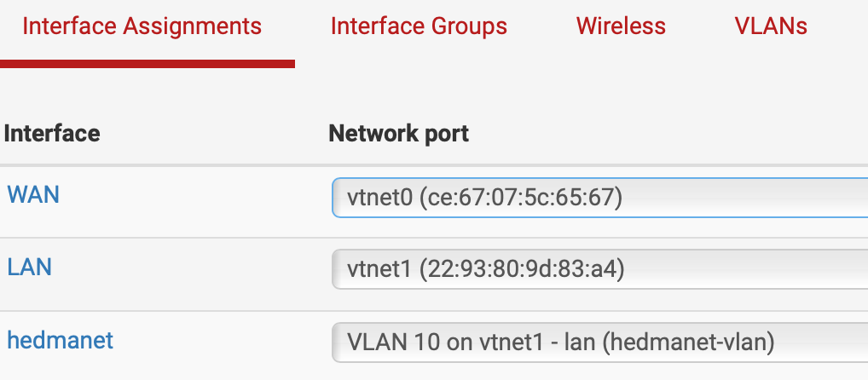Open the dropdown showing vtnet0 (ce:67:07:5c:65:67)

[485, 199]
